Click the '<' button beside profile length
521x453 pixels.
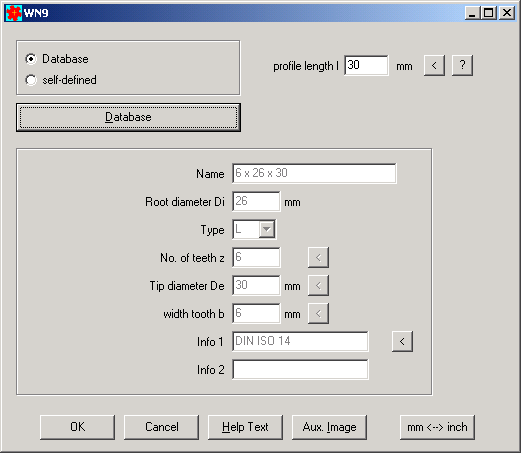click(434, 65)
